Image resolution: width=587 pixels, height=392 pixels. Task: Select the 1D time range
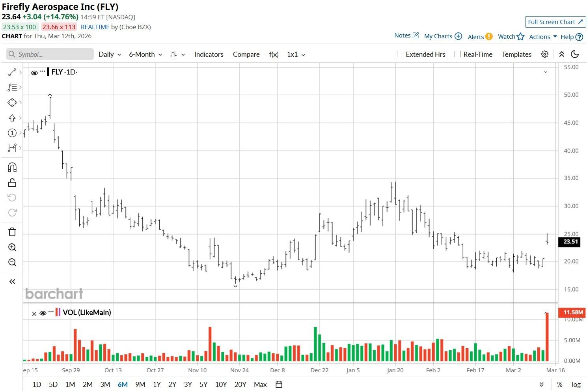tap(37, 385)
